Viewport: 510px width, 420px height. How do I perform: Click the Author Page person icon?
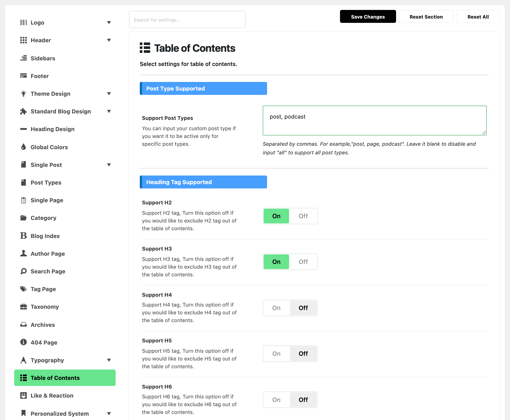point(24,253)
